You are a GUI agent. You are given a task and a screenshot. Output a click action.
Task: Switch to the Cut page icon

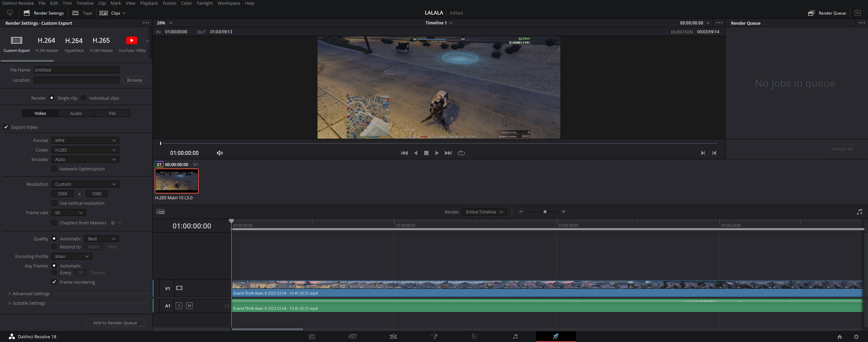pos(353,337)
